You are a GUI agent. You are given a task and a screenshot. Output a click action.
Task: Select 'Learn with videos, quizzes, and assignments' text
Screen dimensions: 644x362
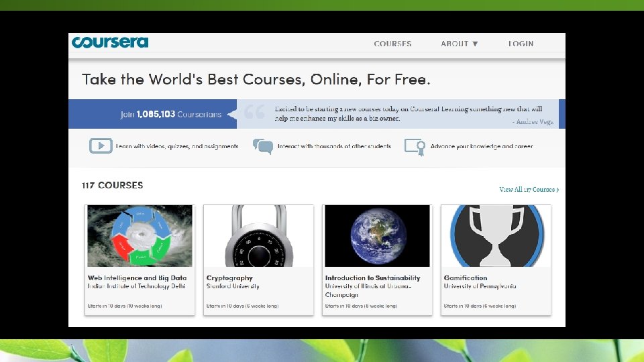pyautogui.click(x=177, y=146)
